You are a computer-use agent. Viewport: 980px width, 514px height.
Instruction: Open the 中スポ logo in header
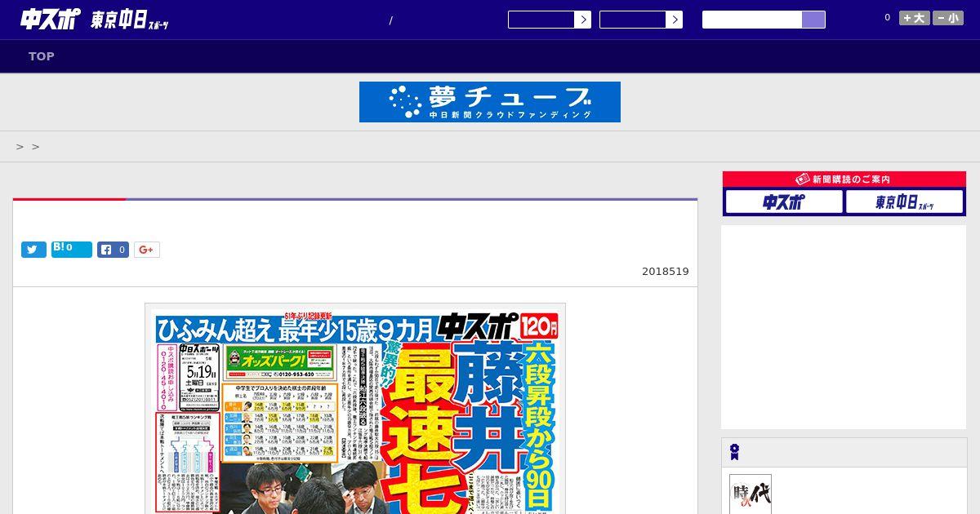(50, 19)
